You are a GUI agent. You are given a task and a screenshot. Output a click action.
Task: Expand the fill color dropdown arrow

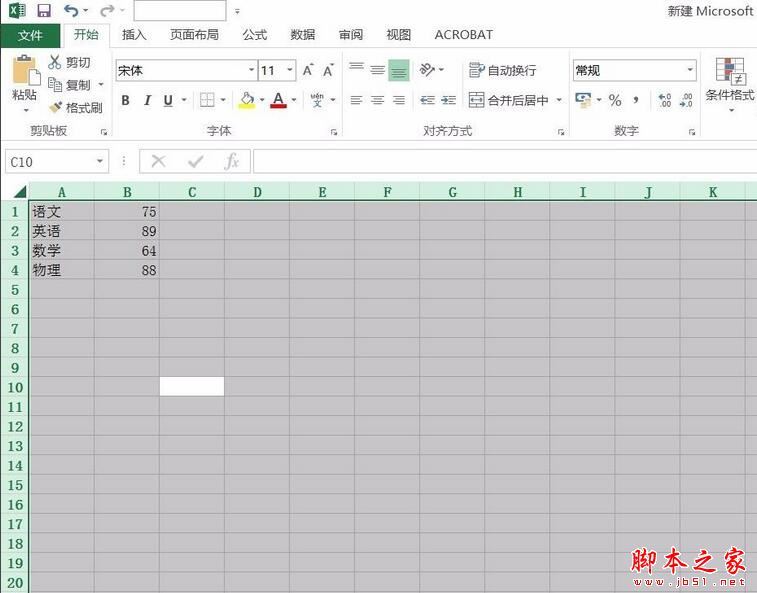click(x=262, y=100)
